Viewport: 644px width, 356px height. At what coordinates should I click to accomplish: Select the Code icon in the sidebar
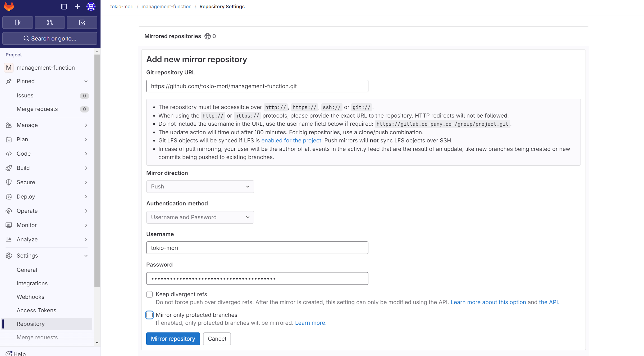click(9, 154)
